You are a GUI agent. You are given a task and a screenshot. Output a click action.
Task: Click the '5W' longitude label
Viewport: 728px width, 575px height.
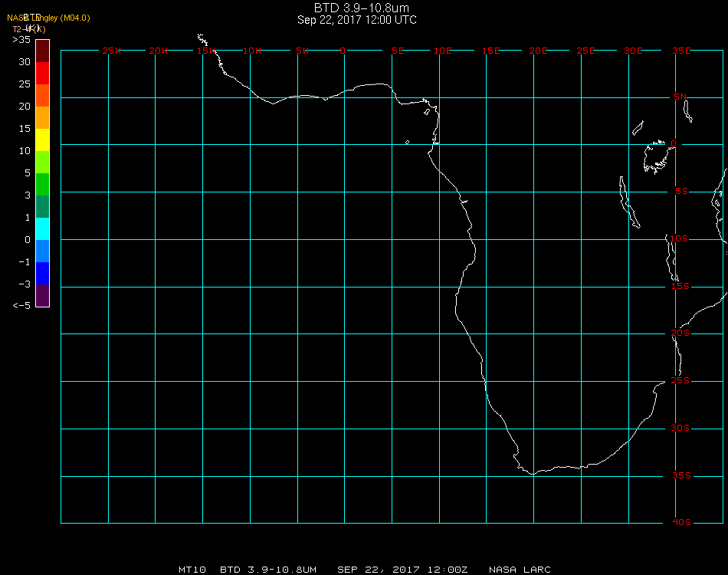pos(302,51)
